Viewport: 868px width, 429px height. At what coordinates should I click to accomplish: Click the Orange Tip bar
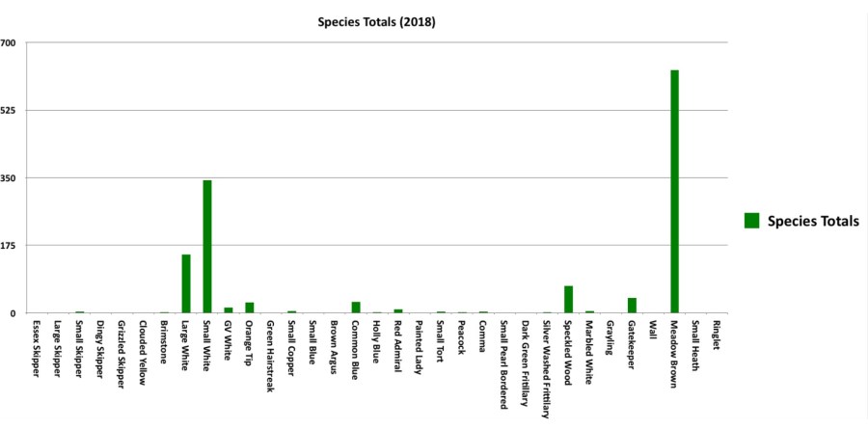coord(250,308)
